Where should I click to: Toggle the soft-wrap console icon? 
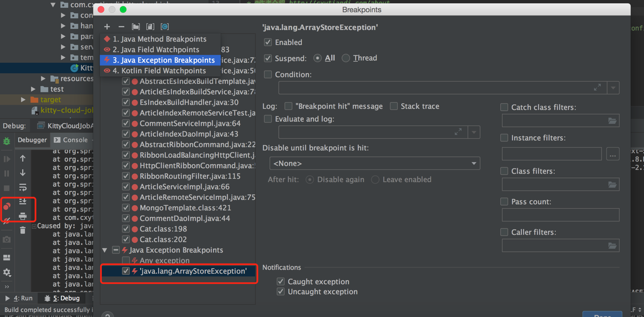tap(23, 187)
